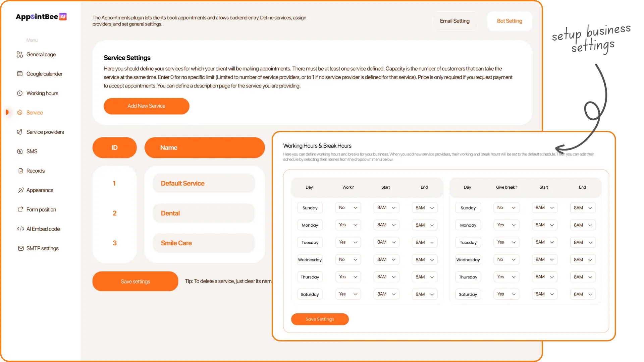Open Tuesday break Start dropdown

pos(545,242)
